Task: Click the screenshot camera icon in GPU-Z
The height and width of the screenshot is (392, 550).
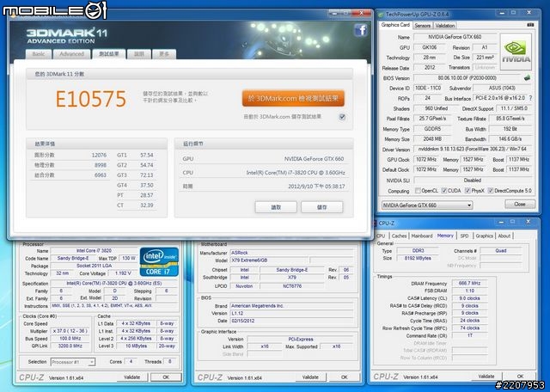Action: [x=530, y=25]
